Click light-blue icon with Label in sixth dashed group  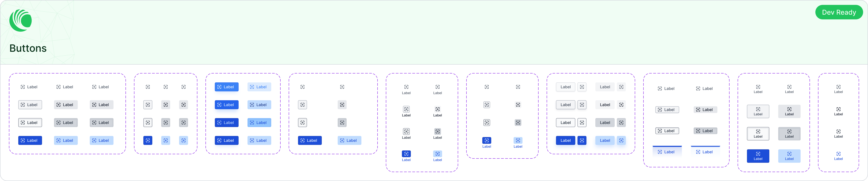(x=518, y=143)
